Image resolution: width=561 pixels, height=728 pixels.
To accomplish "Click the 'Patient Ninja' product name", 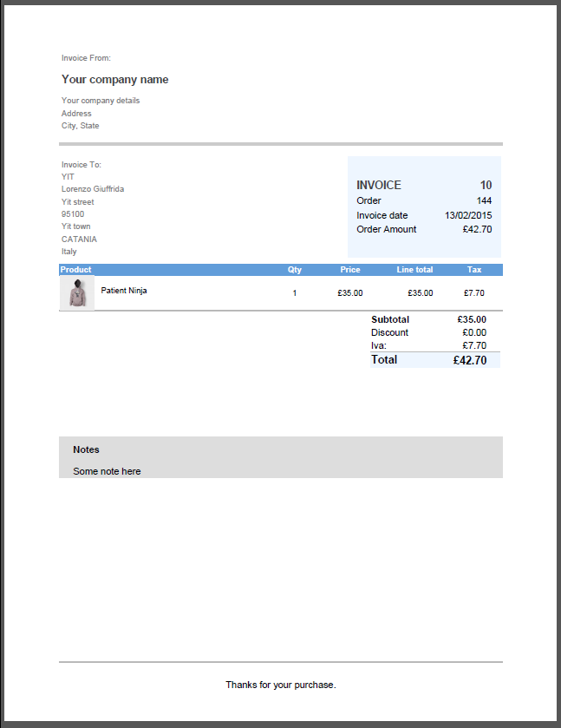I will pyautogui.click(x=124, y=291).
